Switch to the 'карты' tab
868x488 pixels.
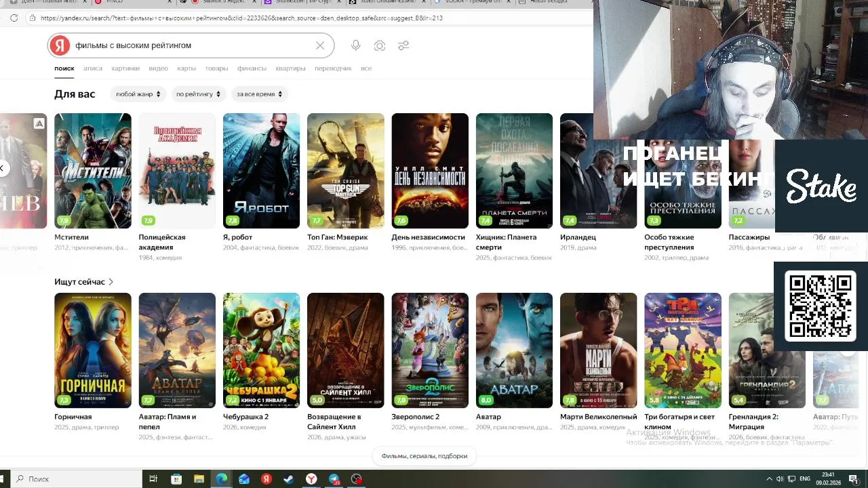186,68
